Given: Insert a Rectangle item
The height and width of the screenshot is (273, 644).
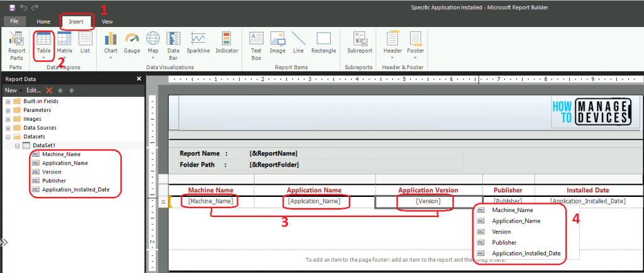Looking at the screenshot, I should (324, 43).
